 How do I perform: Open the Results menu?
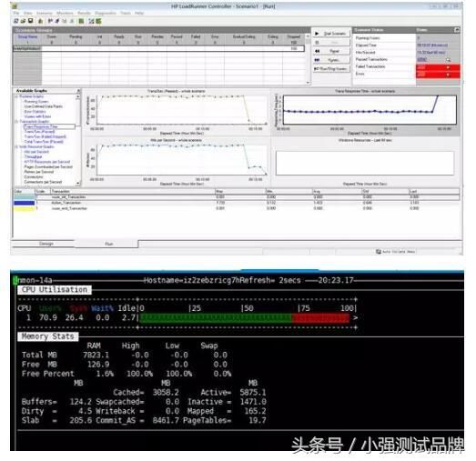84,13
